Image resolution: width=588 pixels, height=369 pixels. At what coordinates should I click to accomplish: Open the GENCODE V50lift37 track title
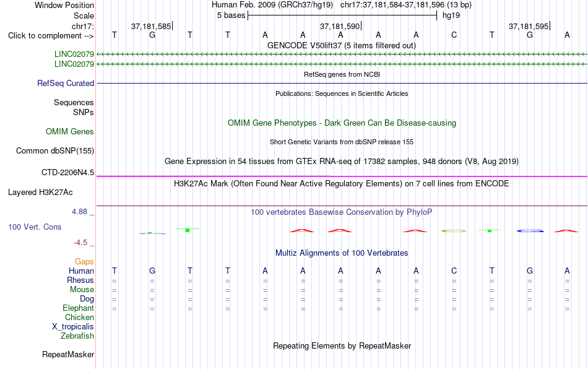click(x=341, y=45)
